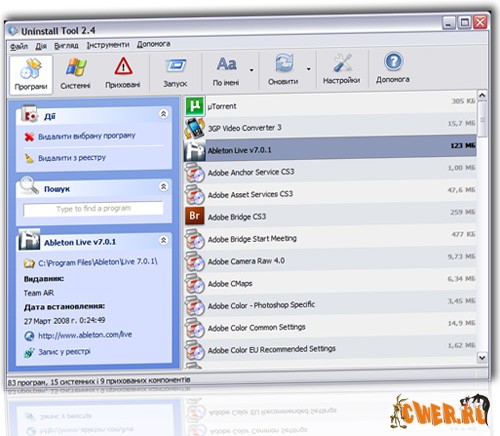Click the Adobe Camera Raw 4.0 icon

195,262
